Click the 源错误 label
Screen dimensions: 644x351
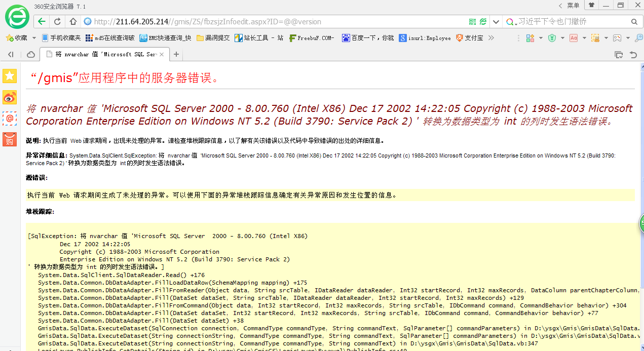pos(36,177)
